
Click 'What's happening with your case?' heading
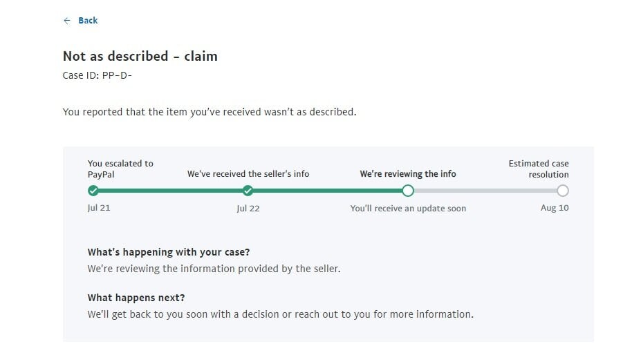click(169, 252)
